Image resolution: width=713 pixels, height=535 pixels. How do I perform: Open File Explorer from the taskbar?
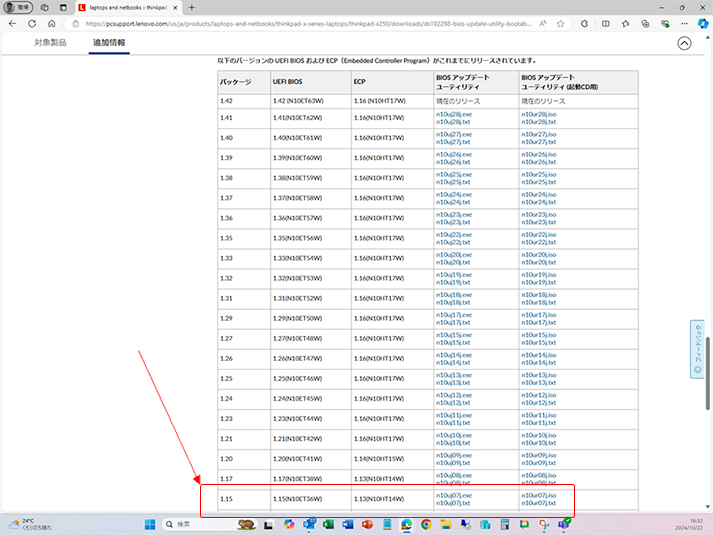446,525
